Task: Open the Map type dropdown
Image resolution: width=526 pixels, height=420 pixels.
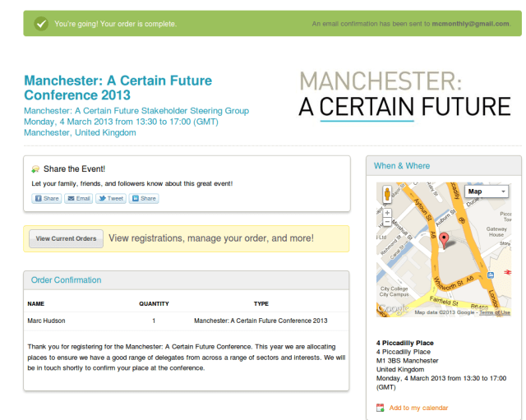Action: click(x=487, y=192)
